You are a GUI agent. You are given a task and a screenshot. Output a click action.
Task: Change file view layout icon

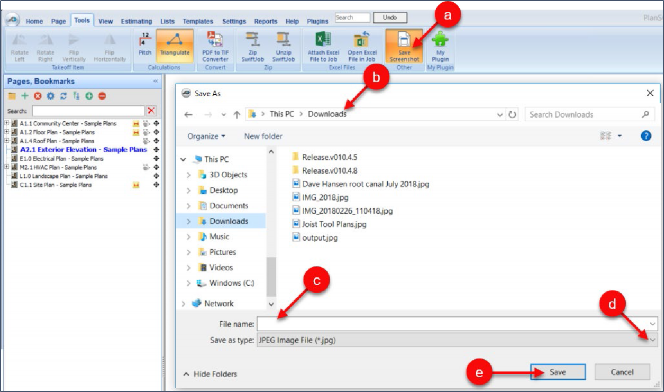pyautogui.click(x=606, y=136)
